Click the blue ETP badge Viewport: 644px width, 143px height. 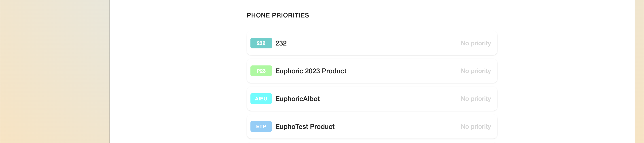(x=261, y=126)
